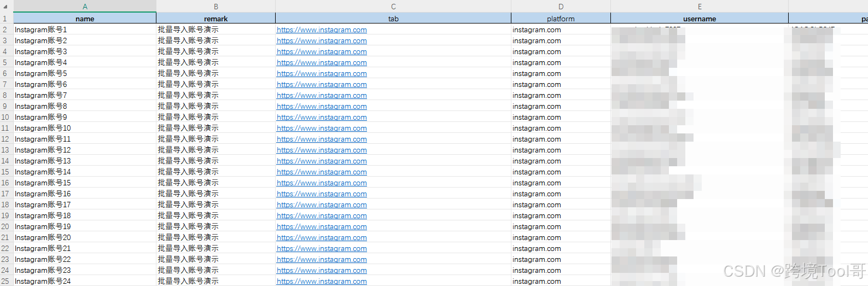Click cell 'Instagram账号24'
This screenshot has width=868, height=286.
85,281
